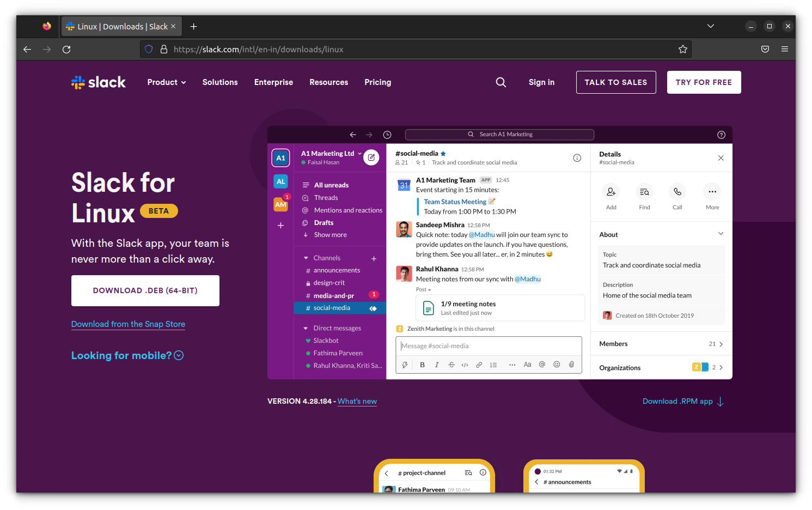The width and height of the screenshot is (812, 510).
Task: Open the website search magnifier icon
Action: 501,82
